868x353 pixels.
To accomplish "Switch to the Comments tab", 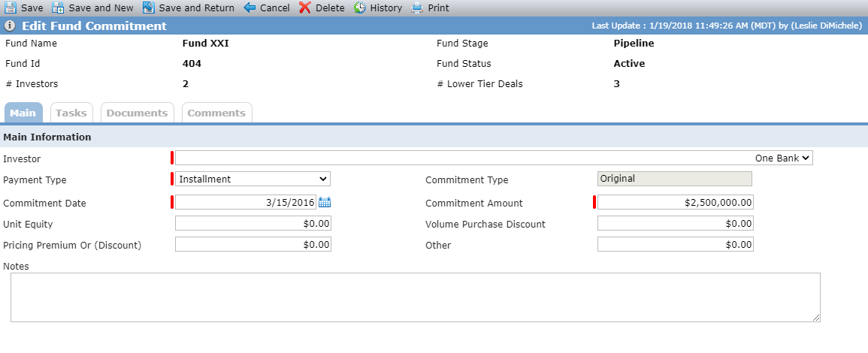I will point(216,113).
